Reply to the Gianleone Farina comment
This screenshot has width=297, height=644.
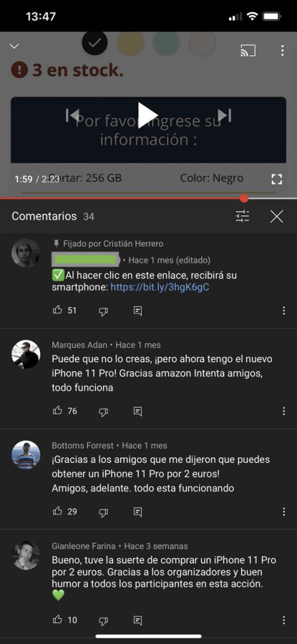(x=138, y=621)
